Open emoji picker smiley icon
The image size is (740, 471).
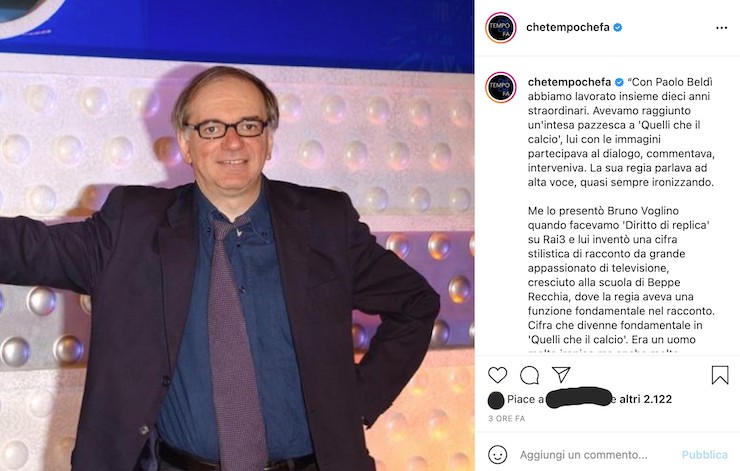point(497,455)
